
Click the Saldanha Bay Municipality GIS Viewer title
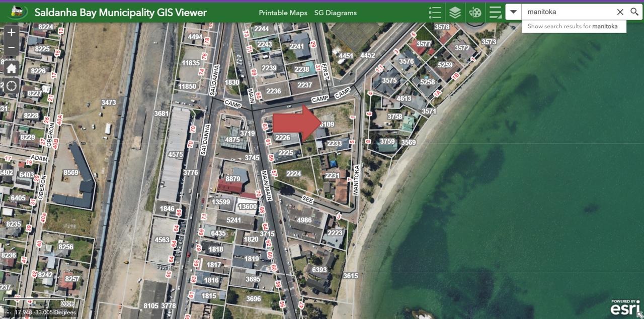[121, 13]
